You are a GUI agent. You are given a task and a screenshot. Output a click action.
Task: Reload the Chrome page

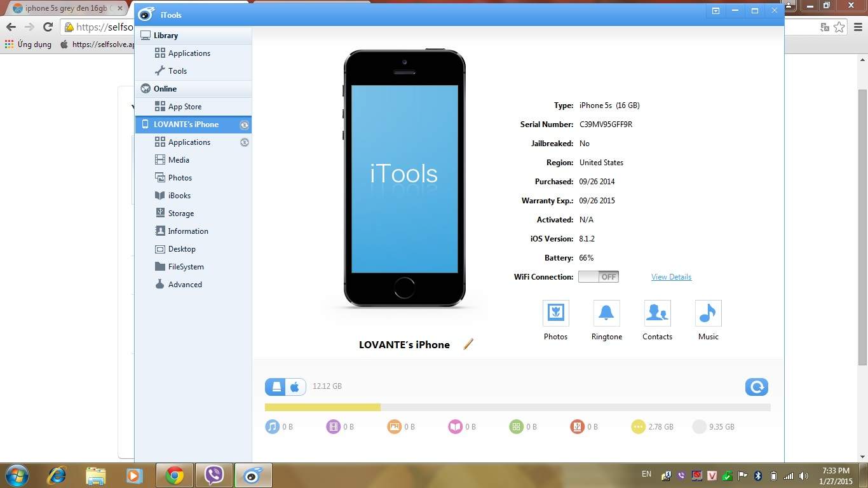(48, 27)
